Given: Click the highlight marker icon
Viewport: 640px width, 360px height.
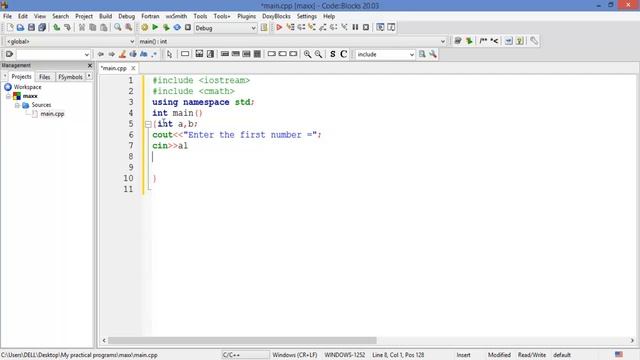Looking at the screenshot, I should (x=122, y=54).
